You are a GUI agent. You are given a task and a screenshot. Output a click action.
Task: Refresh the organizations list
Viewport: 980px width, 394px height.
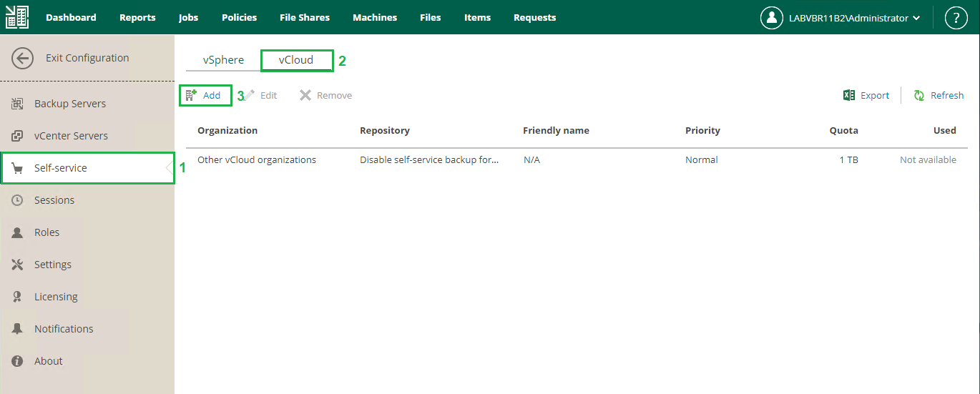(939, 95)
